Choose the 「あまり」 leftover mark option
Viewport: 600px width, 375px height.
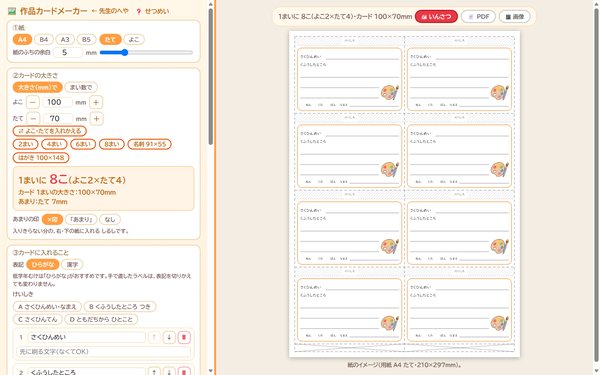point(81,219)
